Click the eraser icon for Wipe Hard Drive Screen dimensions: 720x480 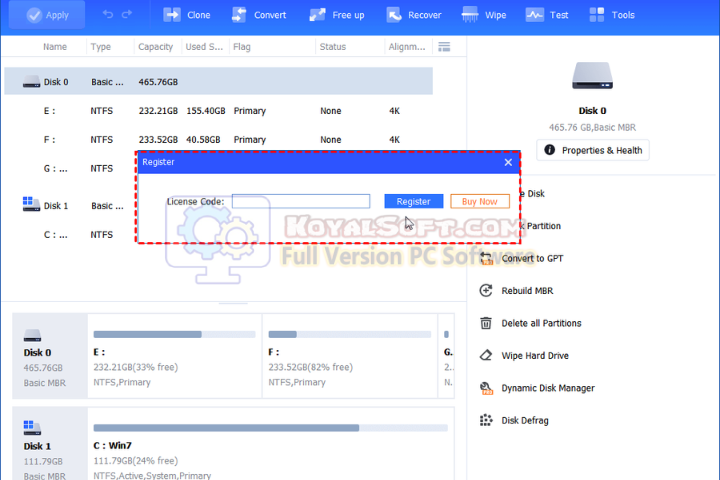[486, 356]
